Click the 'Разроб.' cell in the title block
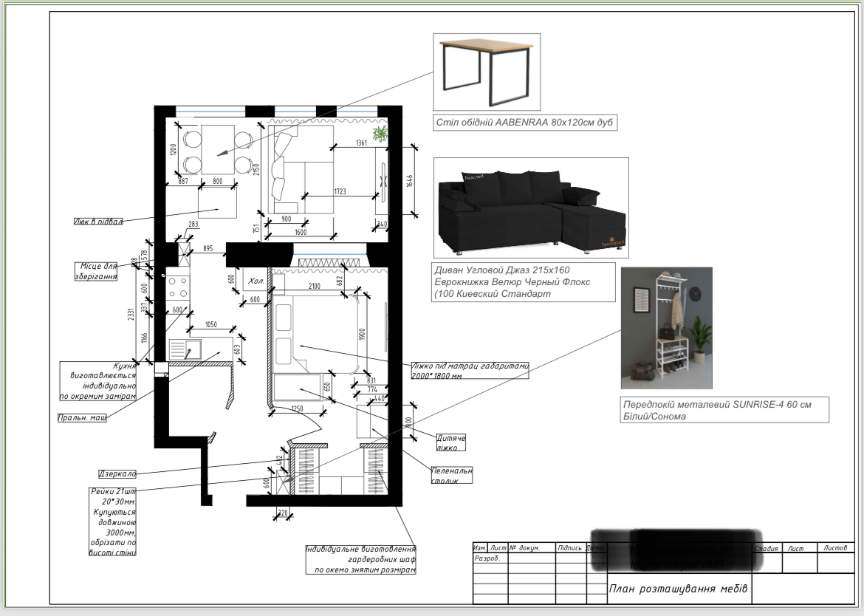864x616 pixels. [x=490, y=558]
